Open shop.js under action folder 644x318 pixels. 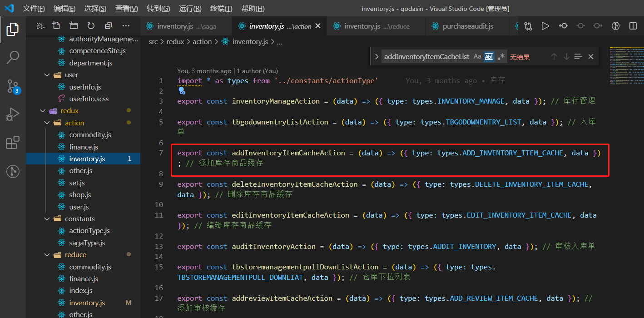(x=80, y=195)
